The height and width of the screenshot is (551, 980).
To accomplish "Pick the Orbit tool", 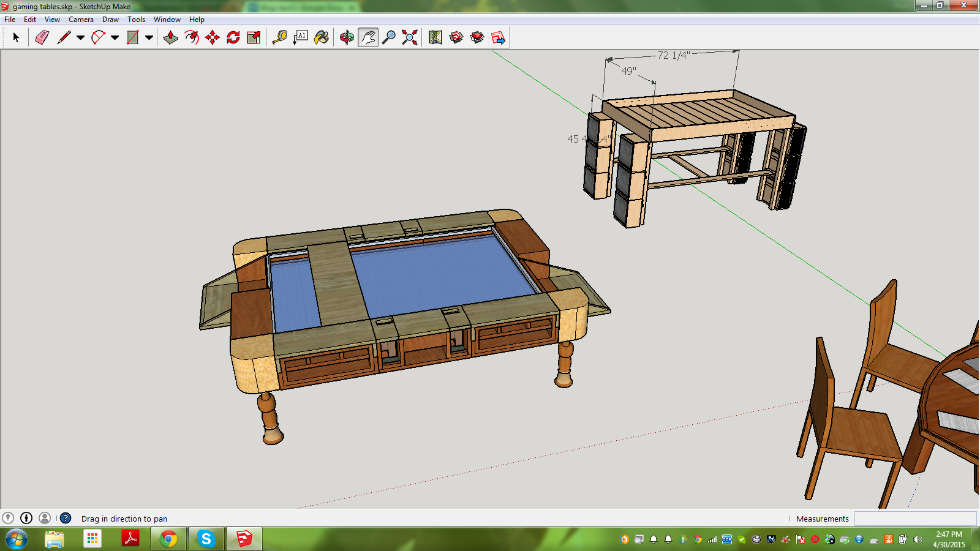I will tap(347, 38).
